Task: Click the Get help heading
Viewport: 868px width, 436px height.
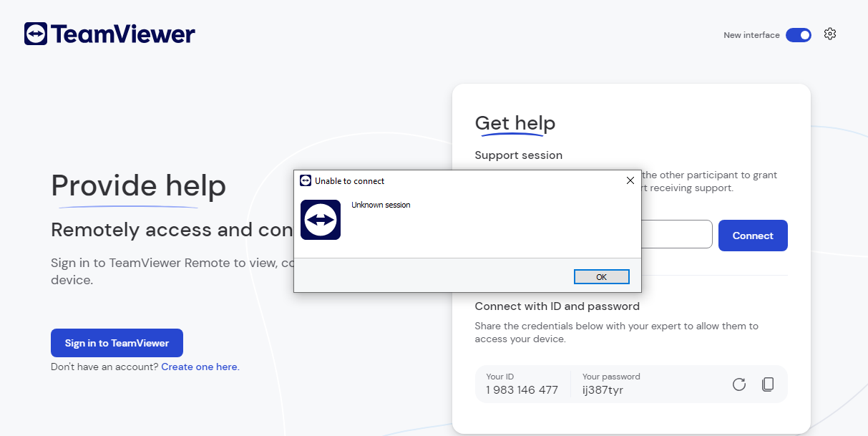Action: [x=515, y=123]
